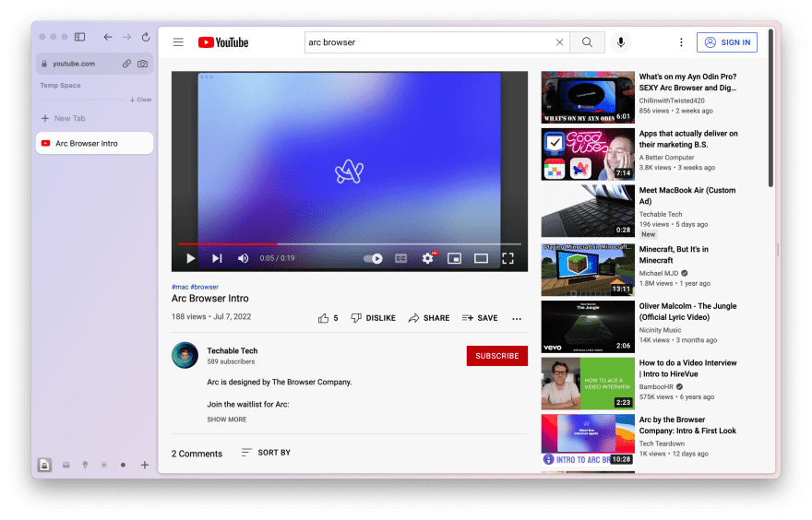Enter full screen mode
Viewport: 812px width, 520px height.
pyautogui.click(x=508, y=258)
